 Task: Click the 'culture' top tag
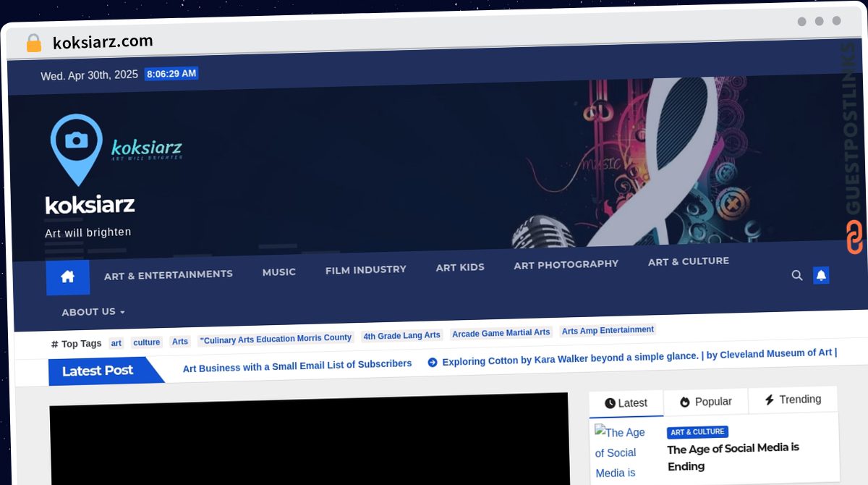pos(147,342)
